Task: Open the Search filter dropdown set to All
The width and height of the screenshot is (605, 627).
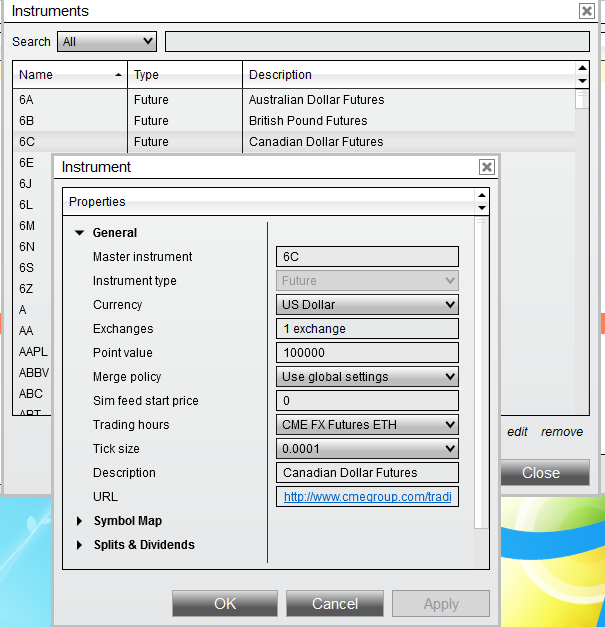Action: (107, 42)
